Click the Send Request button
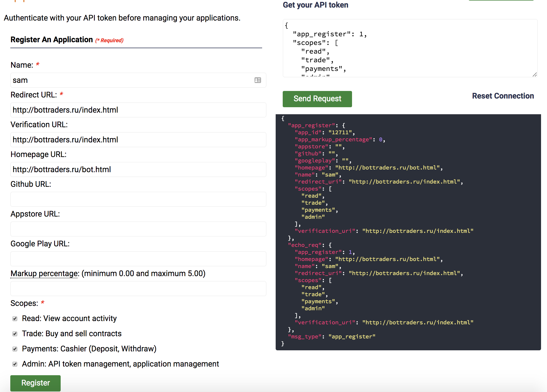This screenshot has height=392, width=547. (x=317, y=99)
